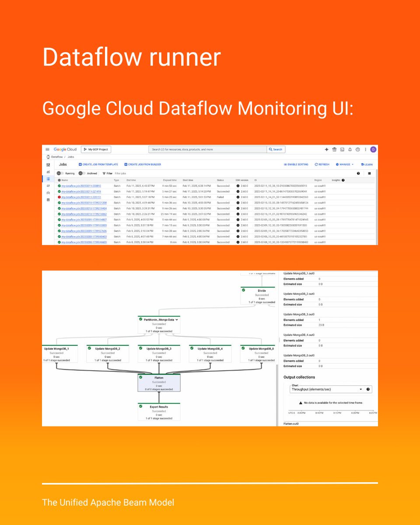Click the Insights column help icon
The image size is (420, 525).
[343, 180]
